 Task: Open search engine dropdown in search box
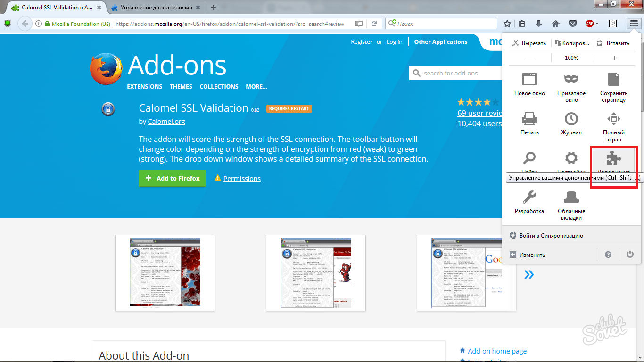392,24
